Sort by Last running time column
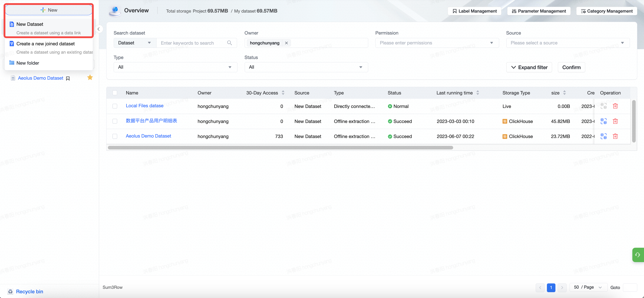This screenshot has width=644, height=298. [x=477, y=93]
